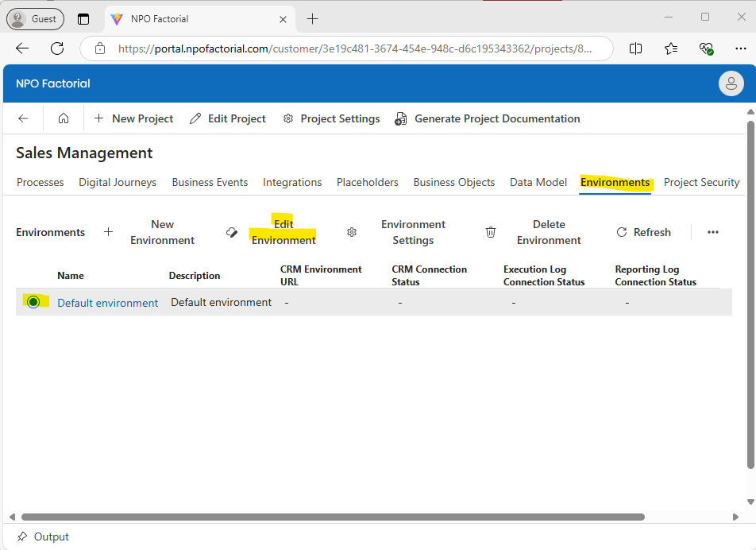The height and width of the screenshot is (550, 756).
Task: Click the Edit Environment button
Action: tap(283, 232)
